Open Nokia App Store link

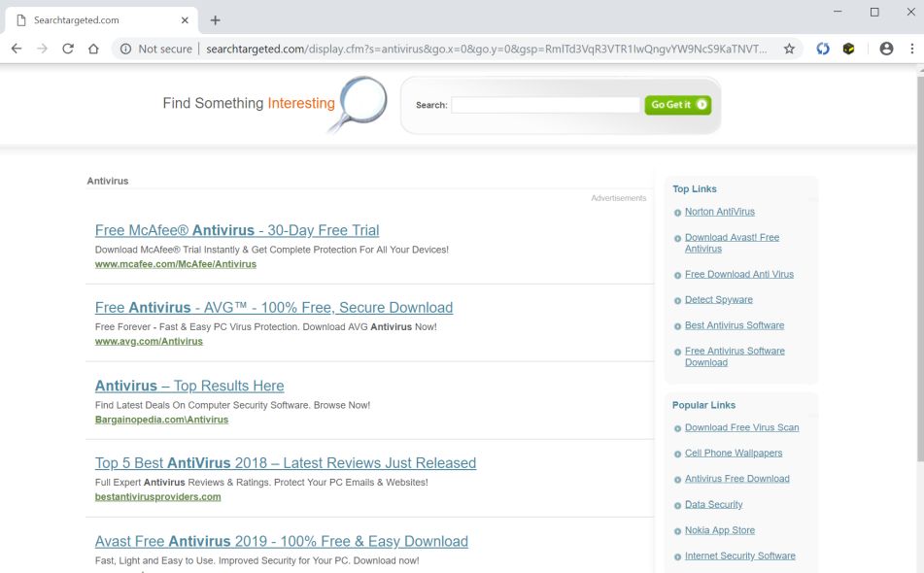coord(720,530)
